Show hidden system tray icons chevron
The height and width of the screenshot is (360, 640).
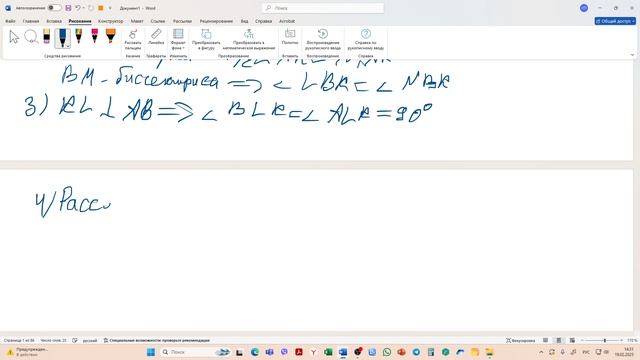[541, 352]
